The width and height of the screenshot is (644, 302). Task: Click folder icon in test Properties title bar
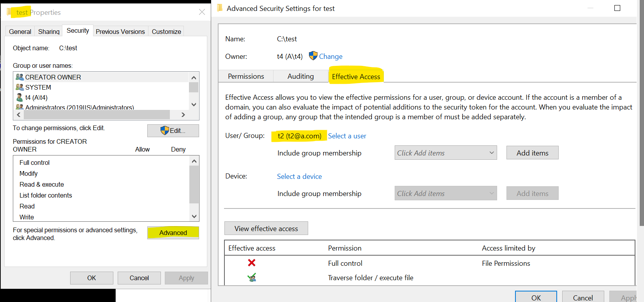tap(9, 12)
